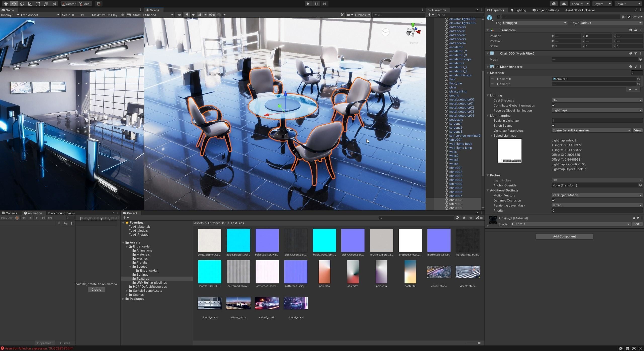
Task: Open the Receive Global Illumination dropdown
Action: (596, 110)
